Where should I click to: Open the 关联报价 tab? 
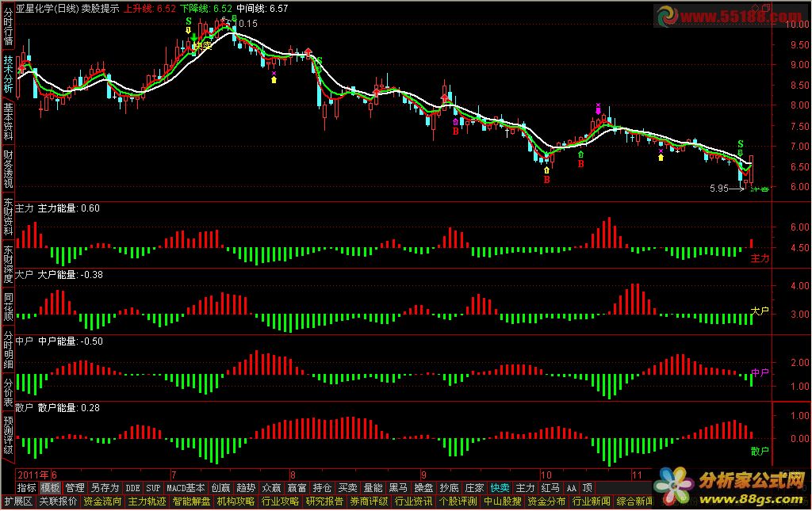[x=58, y=501]
